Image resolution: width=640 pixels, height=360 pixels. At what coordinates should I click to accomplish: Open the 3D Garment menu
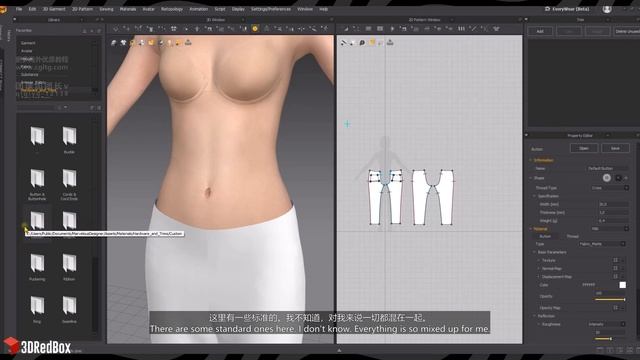click(x=54, y=9)
